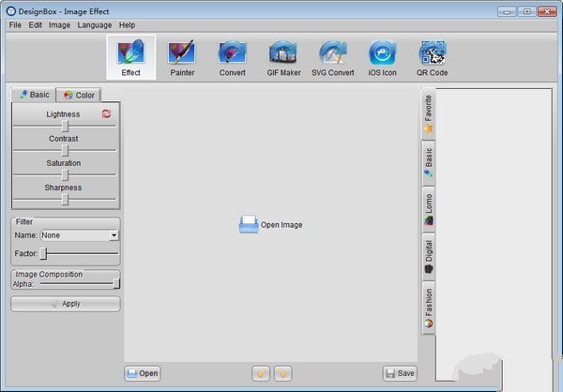Expand the Filter Name dropdown
The width and height of the screenshot is (563, 392).
click(114, 235)
